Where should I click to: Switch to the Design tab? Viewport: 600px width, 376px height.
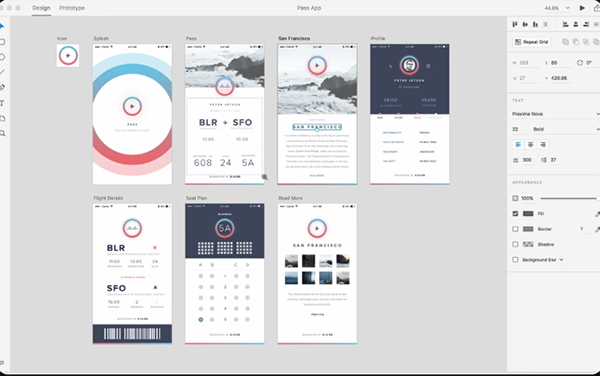(x=41, y=8)
